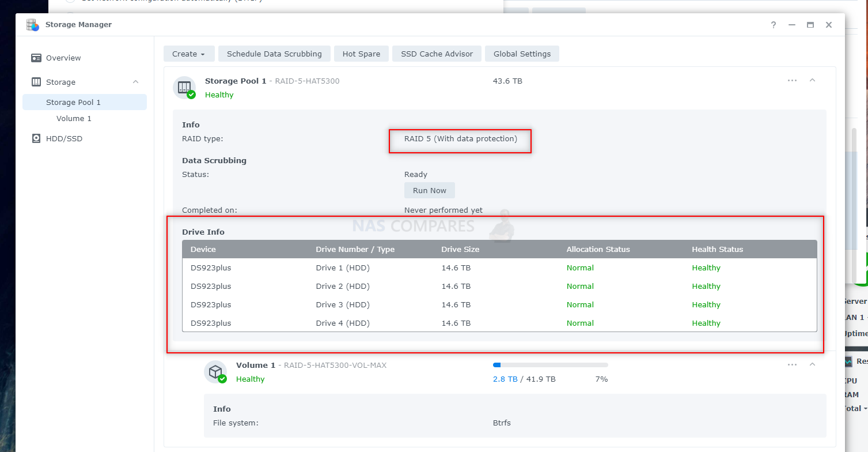Screen dimensions: 868x452
Task: Open the Hot Spare settings
Action: click(x=361, y=54)
